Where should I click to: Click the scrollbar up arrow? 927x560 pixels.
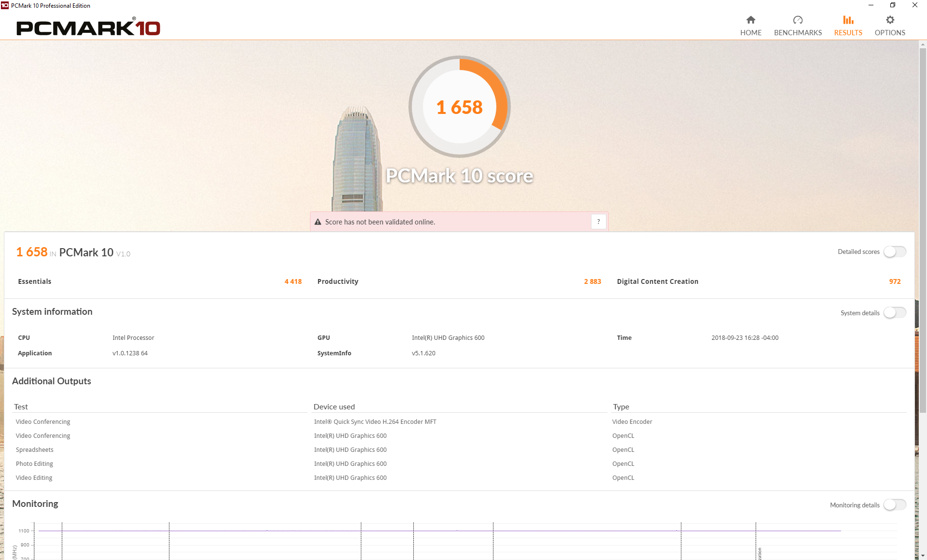(x=923, y=44)
